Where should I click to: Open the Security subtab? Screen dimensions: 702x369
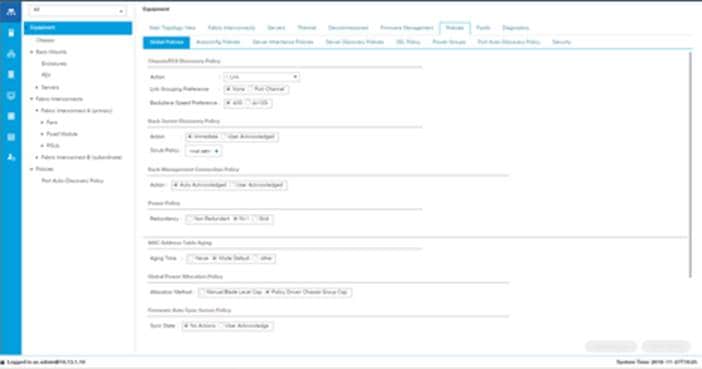click(561, 42)
